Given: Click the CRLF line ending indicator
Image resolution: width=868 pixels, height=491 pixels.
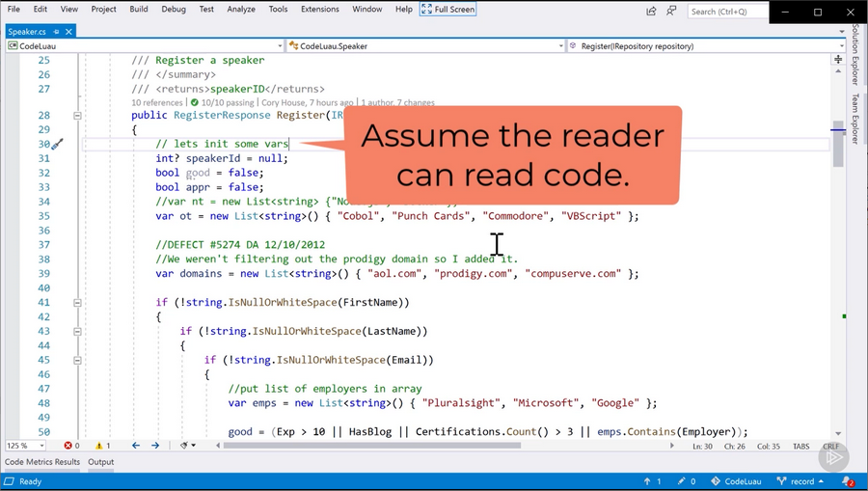Looking at the screenshot, I should pos(831,447).
